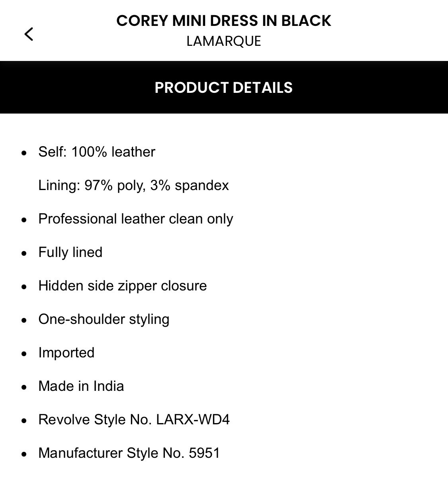
Task: Tap the bullet before 'Hidden side zipper closure'
Action: click(x=24, y=286)
